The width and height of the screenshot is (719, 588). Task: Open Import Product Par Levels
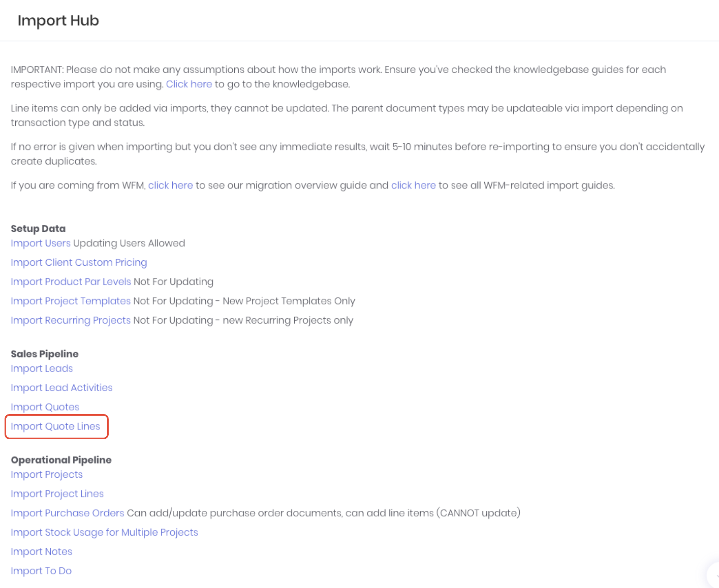click(71, 281)
